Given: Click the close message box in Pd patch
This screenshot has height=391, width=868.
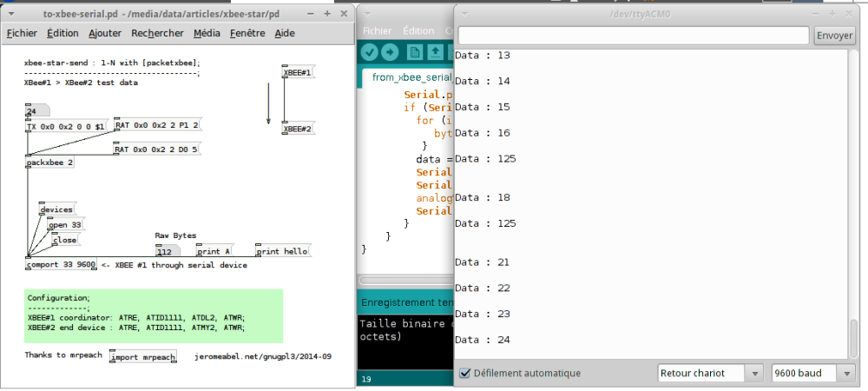Looking at the screenshot, I should click(65, 241).
